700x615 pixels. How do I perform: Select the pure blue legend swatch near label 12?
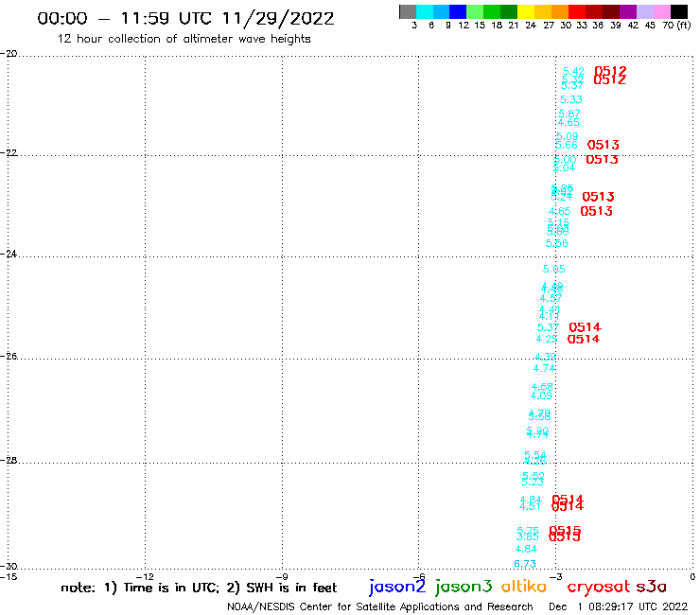coord(458,11)
